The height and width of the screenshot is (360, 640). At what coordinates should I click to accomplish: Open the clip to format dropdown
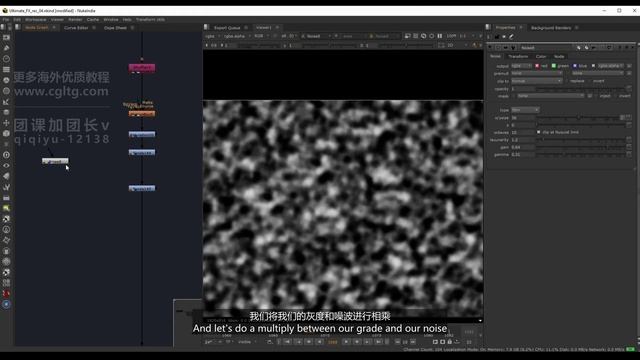tap(537, 81)
